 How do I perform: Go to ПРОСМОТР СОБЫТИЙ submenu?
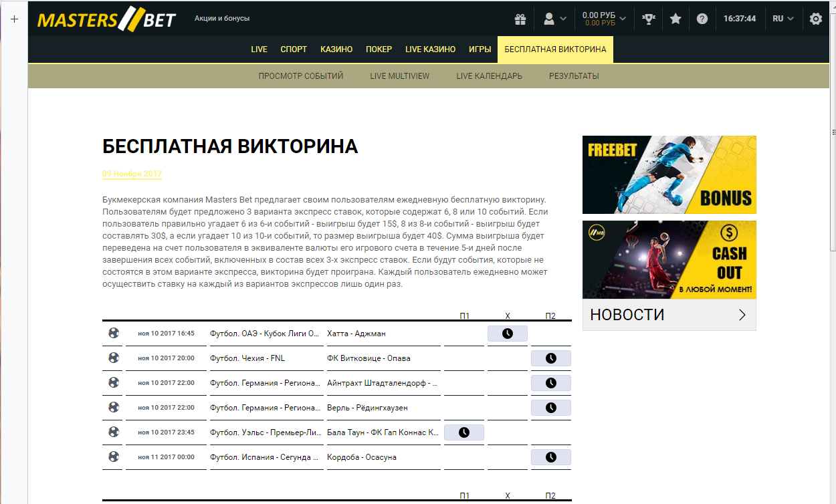(301, 76)
